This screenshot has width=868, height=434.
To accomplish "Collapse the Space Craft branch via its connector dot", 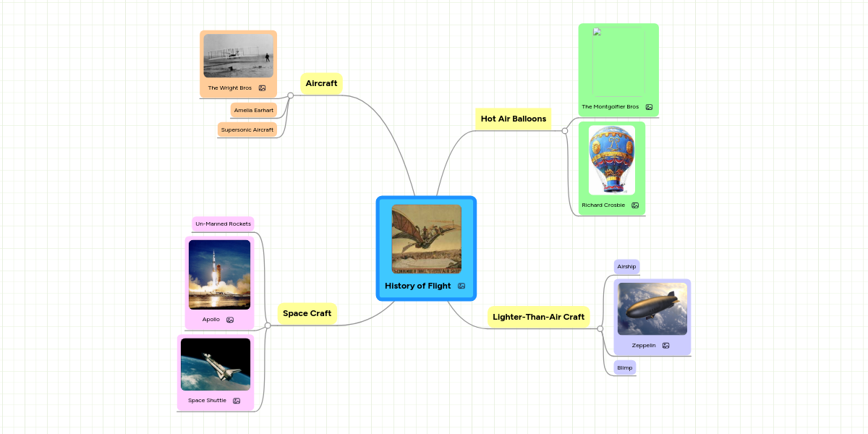I will point(268,326).
